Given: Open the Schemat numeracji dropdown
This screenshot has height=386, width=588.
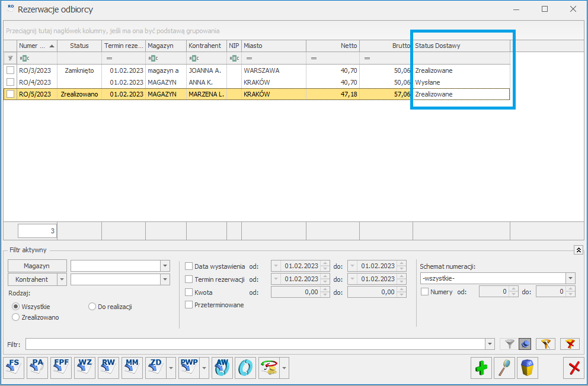Looking at the screenshot, I should tap(570, 278).
